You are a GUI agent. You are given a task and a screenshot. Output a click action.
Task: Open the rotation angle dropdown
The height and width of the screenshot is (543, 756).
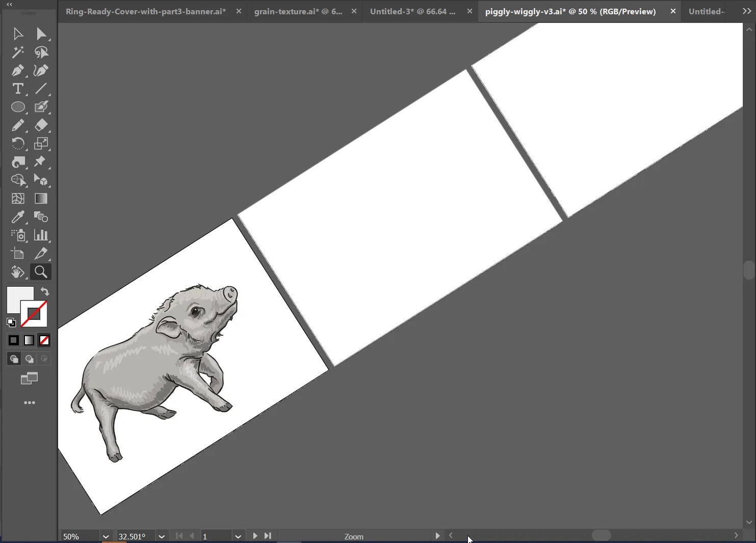click(162, 536)
